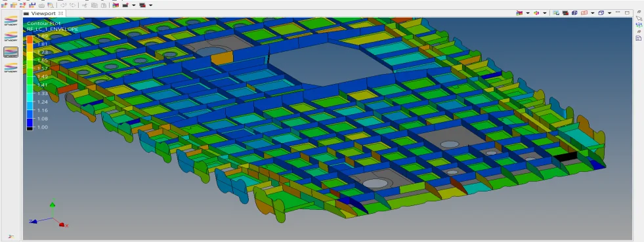The width and height of the screenshot is (644, 242).
Task: Click the red-orange legend swatch at 1.89
Action: 30,39
